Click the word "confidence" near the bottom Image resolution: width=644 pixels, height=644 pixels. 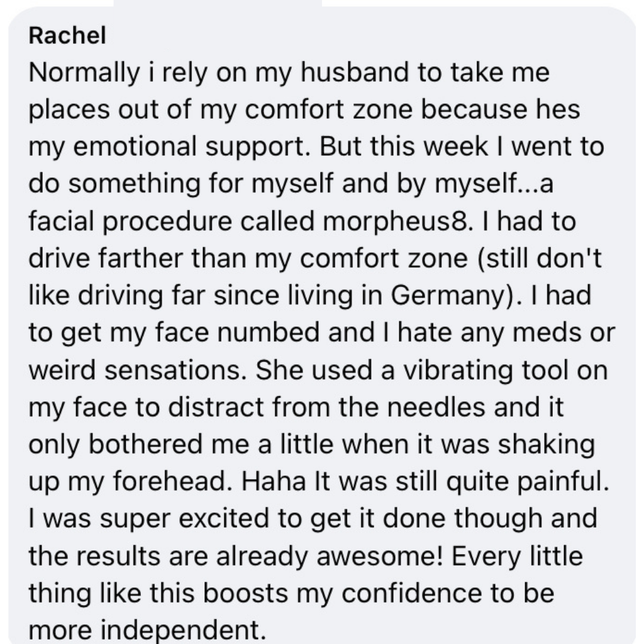(x=412, y=592)
